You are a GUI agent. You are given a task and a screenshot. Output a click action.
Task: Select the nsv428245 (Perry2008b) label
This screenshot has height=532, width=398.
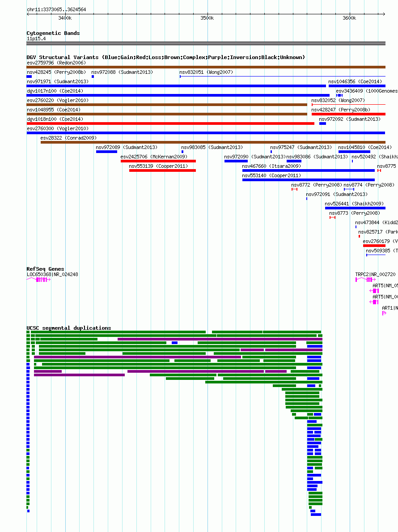pyautogui.click(x=56, y=72)
